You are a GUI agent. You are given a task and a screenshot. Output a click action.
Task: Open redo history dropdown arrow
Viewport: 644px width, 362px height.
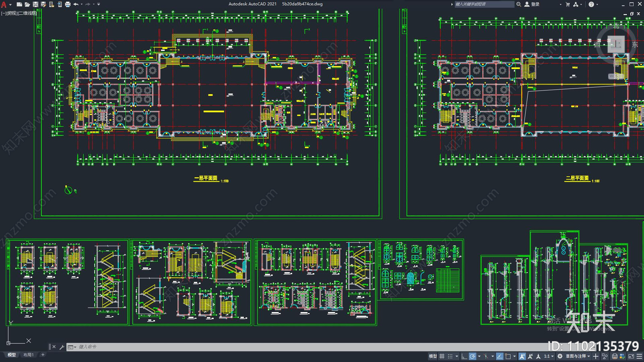[93, 4]
